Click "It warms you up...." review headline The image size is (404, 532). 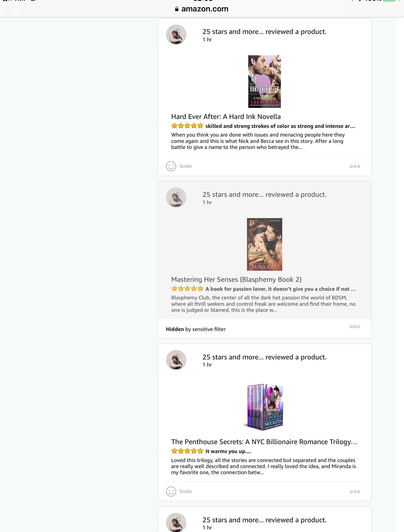tap(228, 451)
